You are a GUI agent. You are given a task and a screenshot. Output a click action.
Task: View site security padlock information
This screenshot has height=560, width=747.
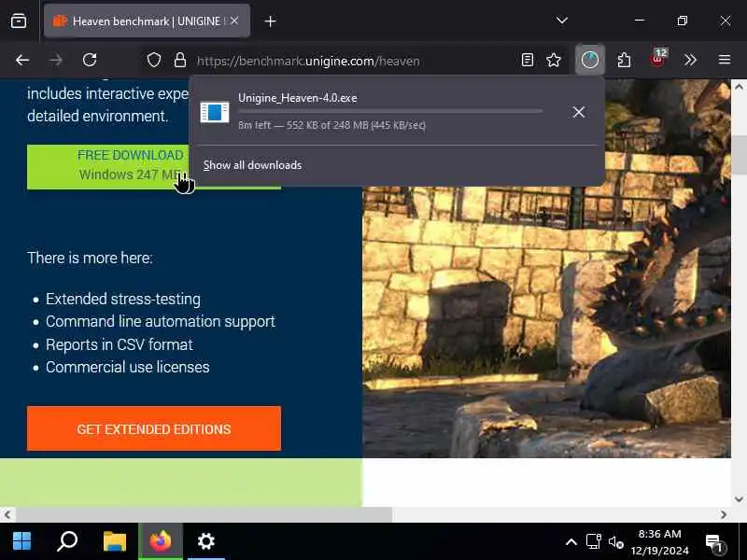180,60
